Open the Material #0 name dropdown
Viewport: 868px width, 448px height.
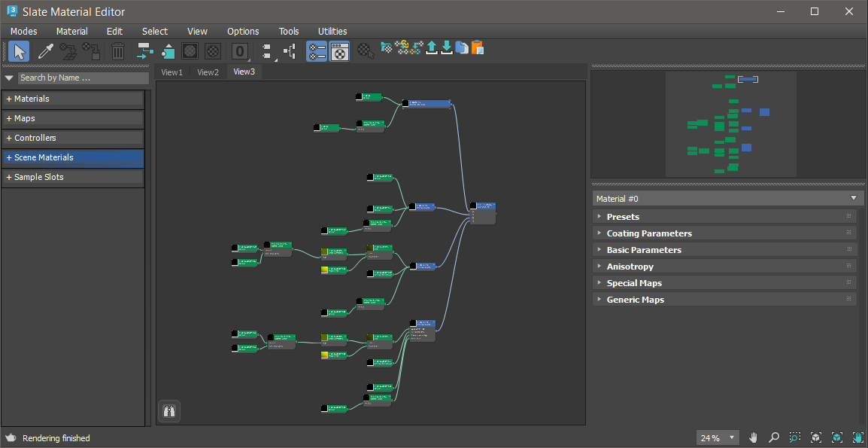coord(853,198)
